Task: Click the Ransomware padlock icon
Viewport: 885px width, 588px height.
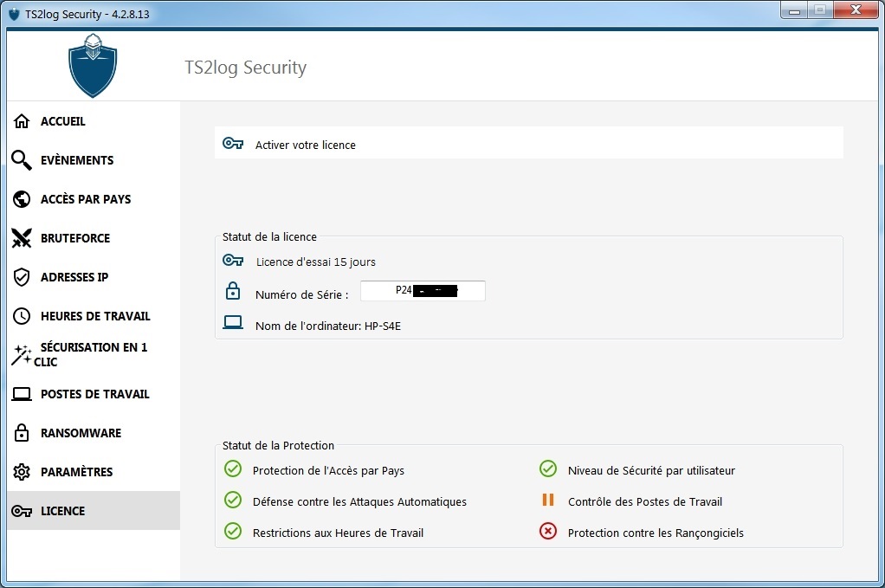Action: (x=22, y=433)
